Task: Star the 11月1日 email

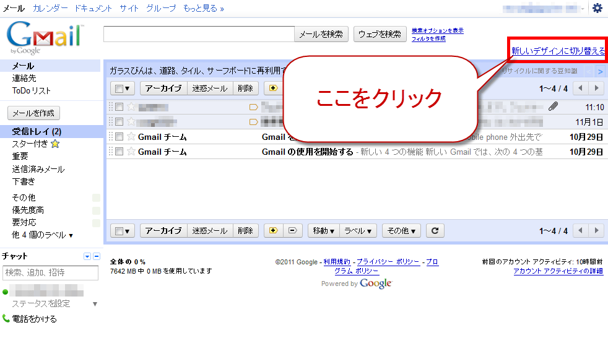Action: [131, 122]
